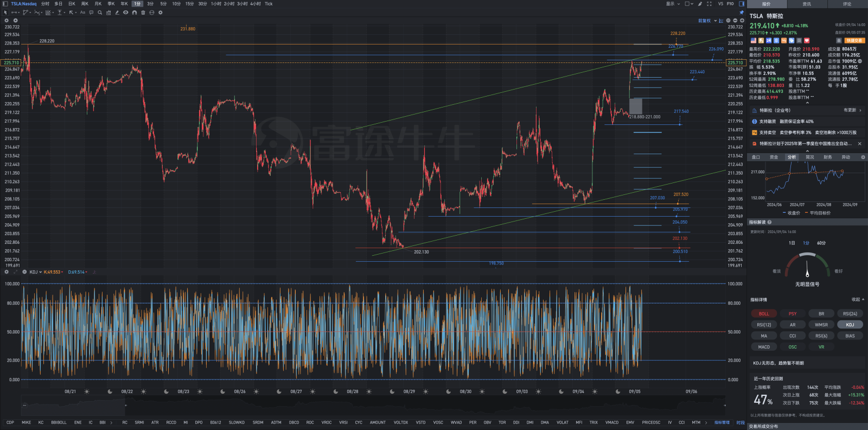Open right panel settings gear near 异动
868x430 pixels.
tap(863, 157)
